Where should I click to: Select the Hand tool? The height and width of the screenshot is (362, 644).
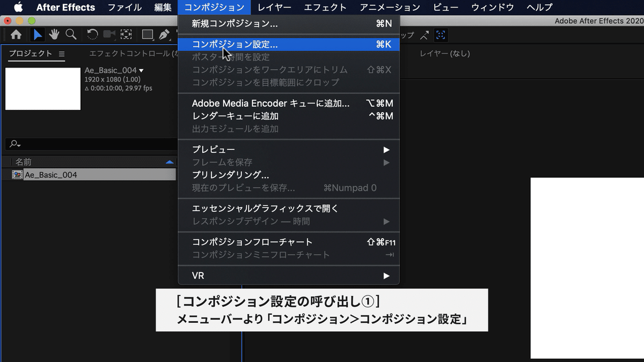[x=54, y=35]
